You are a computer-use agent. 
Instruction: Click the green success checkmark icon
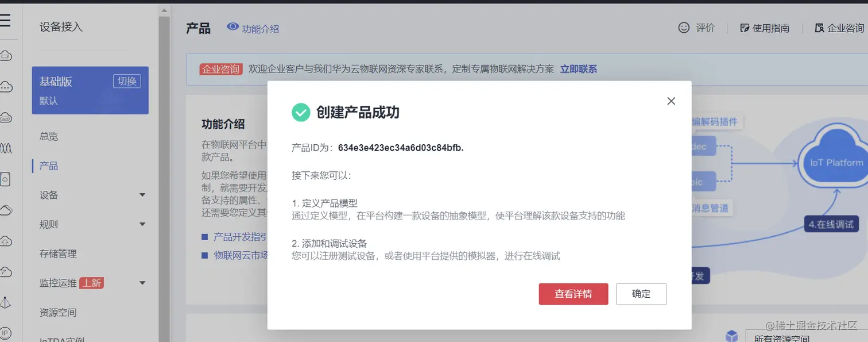[301, 112]
